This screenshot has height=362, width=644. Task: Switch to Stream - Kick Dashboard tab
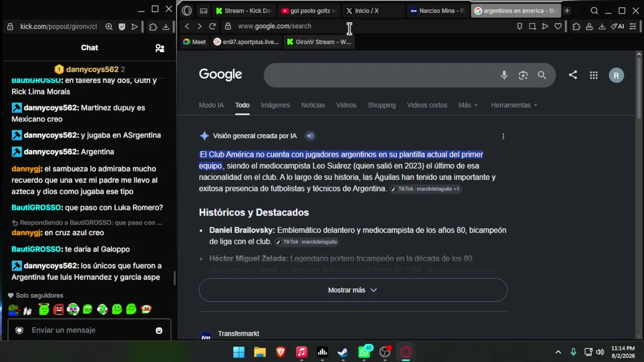[x=244, y=11]
